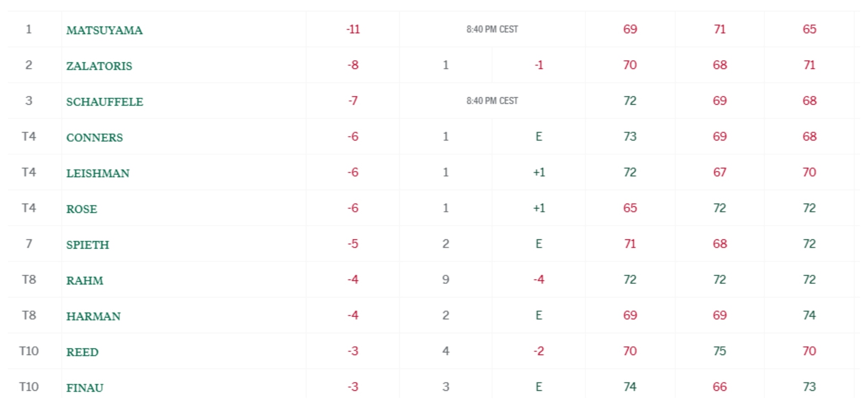Click Zalatoris's total score of -8
Viewport: 868px width, 406px height.
pos(353,65)
